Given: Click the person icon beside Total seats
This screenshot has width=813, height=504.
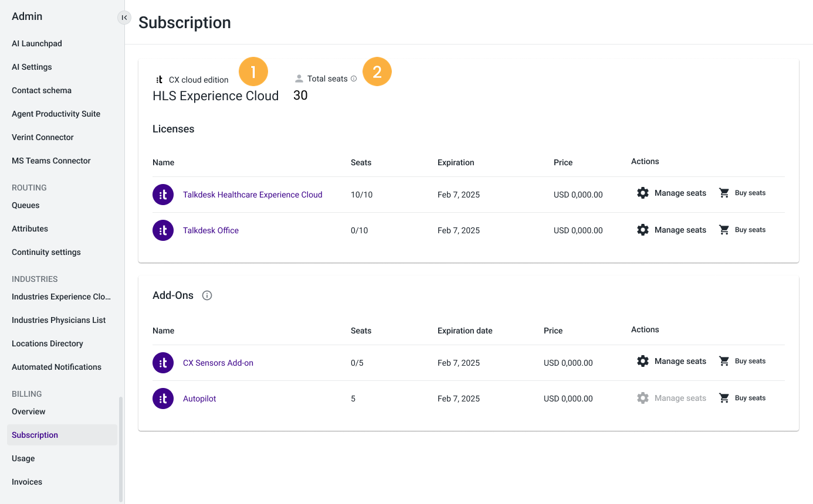Looking at the screenshot, I should click(299, 79).
